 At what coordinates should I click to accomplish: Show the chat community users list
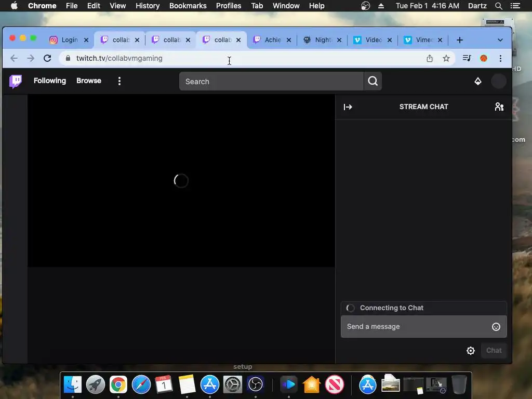tap(499, 107)
